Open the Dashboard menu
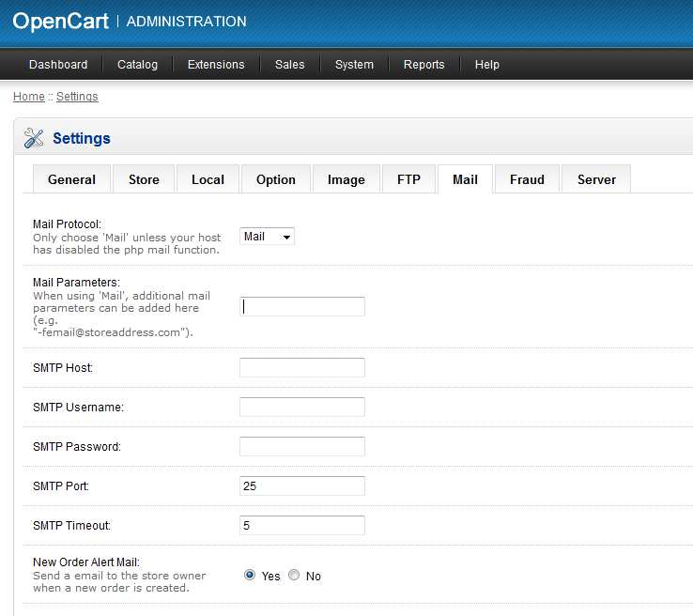The height and width of the screenshot is (616, 693). pyautogui.click(x=58, y=65)
